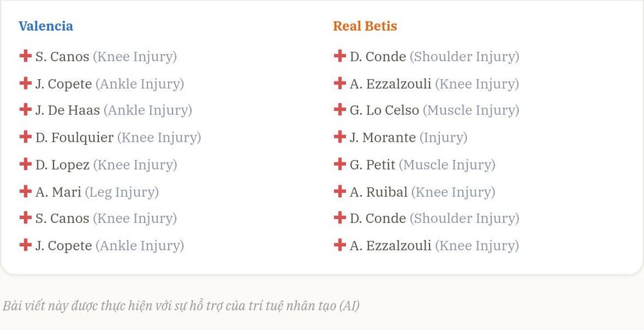Image resolution: width=644 pixels, height=330 pixels.
Task: Click player name A. Ruibal
Action: pos(379,192)
